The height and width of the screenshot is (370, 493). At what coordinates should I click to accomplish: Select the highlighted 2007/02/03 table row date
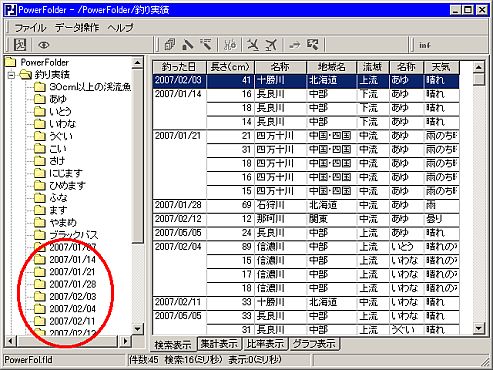click(x=179, y=80)
